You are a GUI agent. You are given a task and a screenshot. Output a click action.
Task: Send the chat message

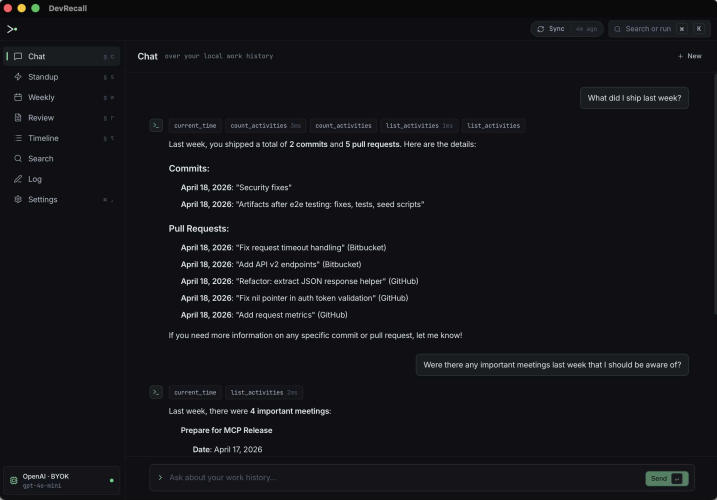(x=667, y=478)
